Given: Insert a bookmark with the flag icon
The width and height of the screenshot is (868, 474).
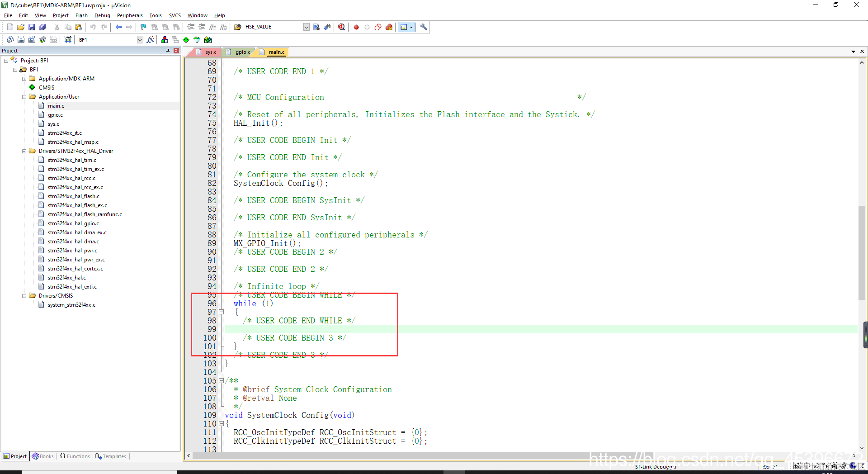Looking at the screenshot, I should pyautogui.click(x=144, y=27).
